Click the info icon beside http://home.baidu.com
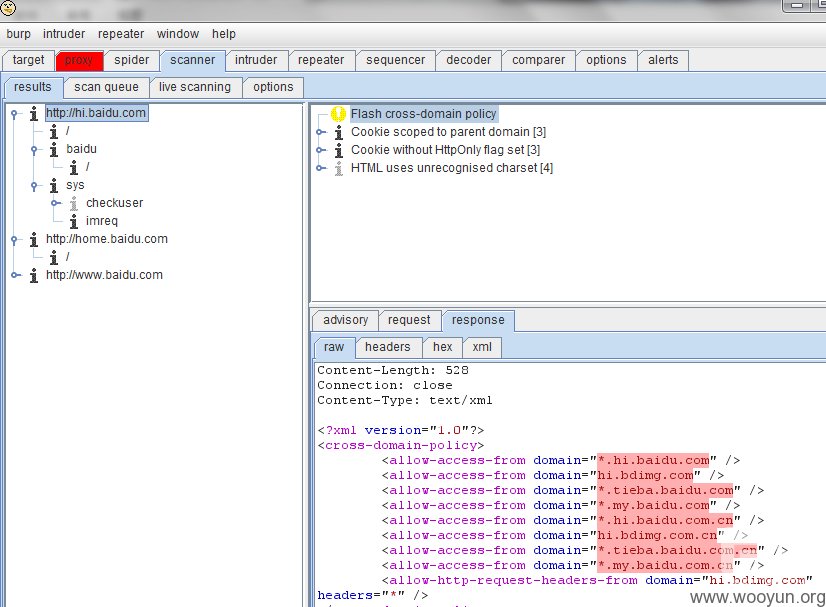Viewport: 826px width, 607px height. 34,239
